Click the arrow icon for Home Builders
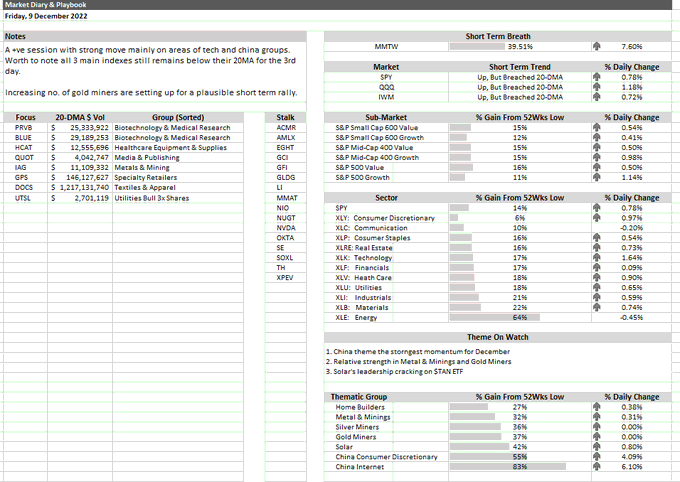680x482 pixels. 597,407
